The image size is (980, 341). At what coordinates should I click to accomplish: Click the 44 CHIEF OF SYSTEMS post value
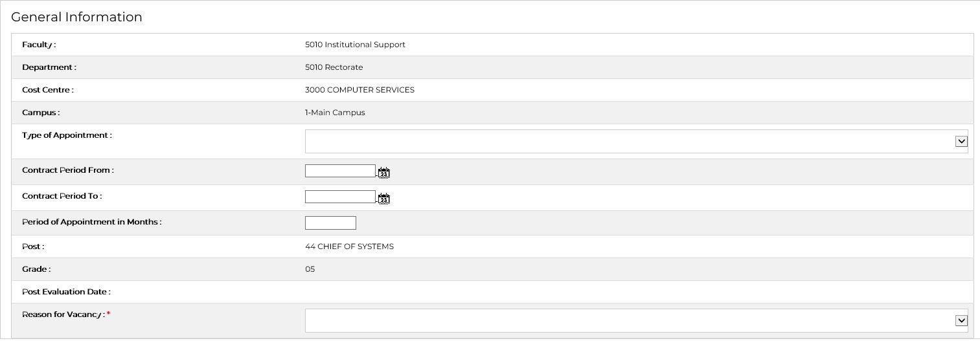349,247
